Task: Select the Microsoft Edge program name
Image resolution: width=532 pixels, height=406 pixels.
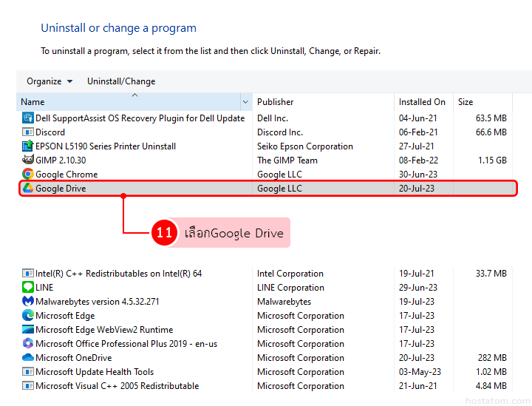Action: (65, 316)
